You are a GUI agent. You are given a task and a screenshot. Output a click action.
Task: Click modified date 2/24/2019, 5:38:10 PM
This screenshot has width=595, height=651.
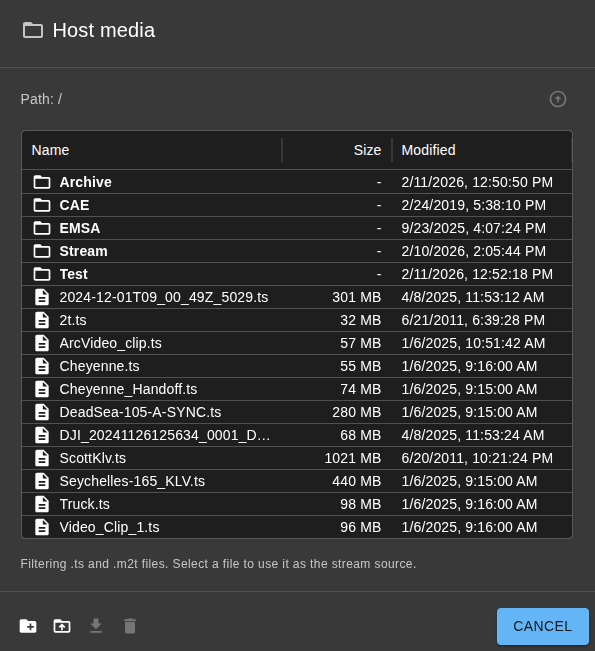click(473, 205)
